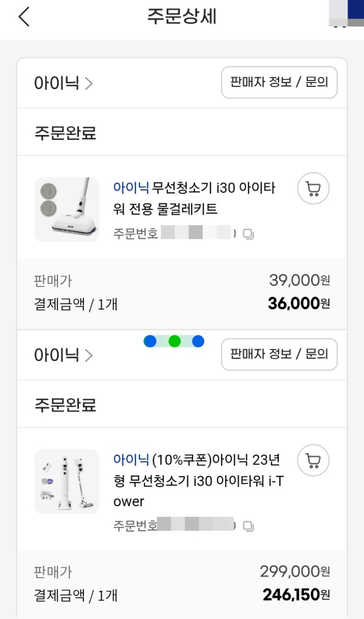Tap the blue 아이닉 brand before (10%쿠폰)
Viewport: 364px width, 619px height.
click(131, 460)
